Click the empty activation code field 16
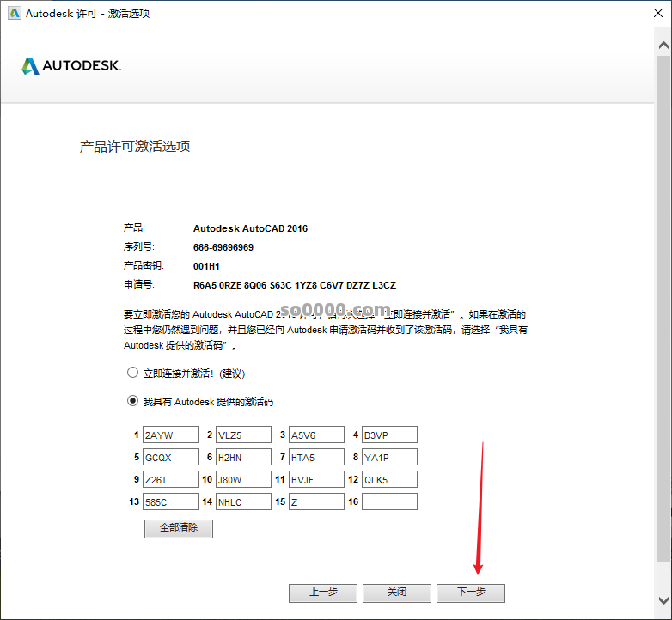672x620 pixels. (x=389, y=501)
